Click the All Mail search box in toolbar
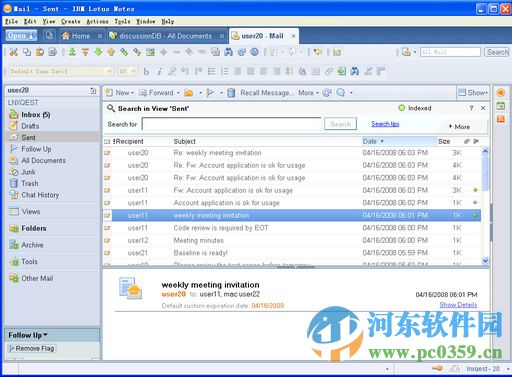 click(450, 52)
